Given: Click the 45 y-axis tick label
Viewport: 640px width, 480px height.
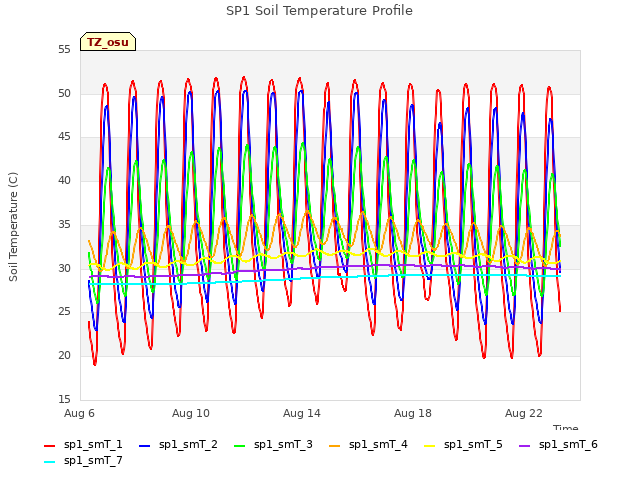Looking at the screenshot, I should pyautogui.click(x=64, y=137).
